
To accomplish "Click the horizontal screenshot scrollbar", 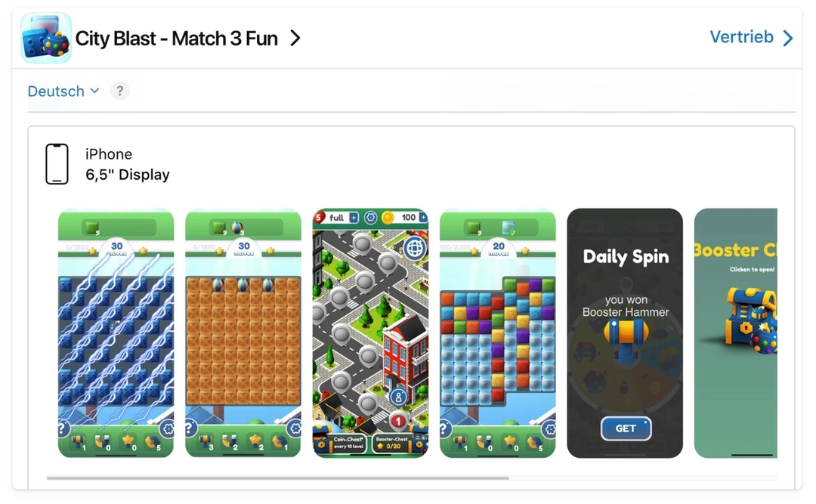I will click(x=277, y=478).
